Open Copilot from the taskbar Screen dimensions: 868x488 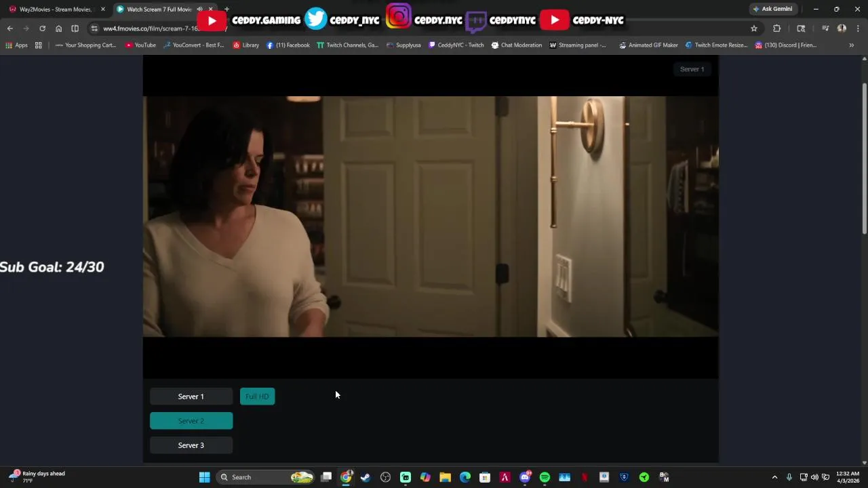[425, 477]
